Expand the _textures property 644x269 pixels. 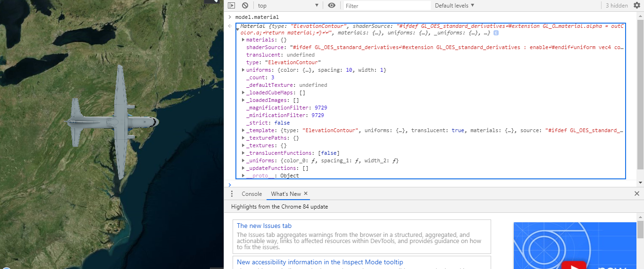(x=243, y=145)
